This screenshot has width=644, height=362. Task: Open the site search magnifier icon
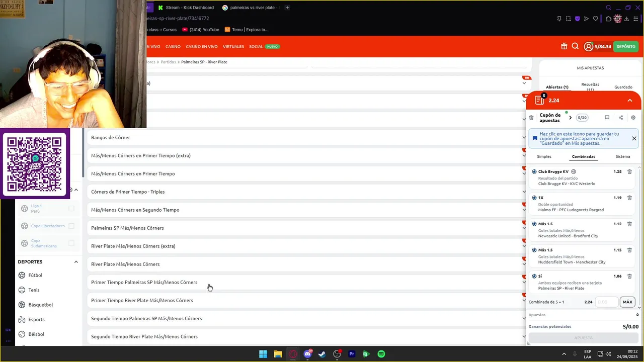575,46
